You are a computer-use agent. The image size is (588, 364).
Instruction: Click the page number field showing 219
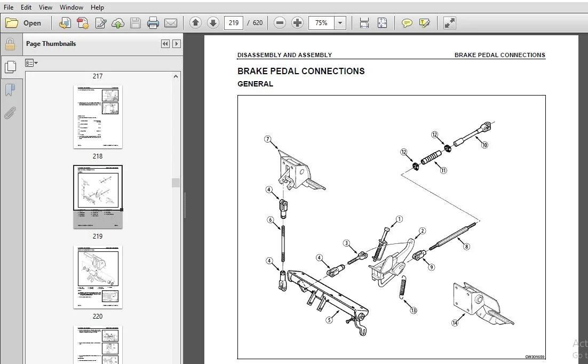[x=233, y=23]
